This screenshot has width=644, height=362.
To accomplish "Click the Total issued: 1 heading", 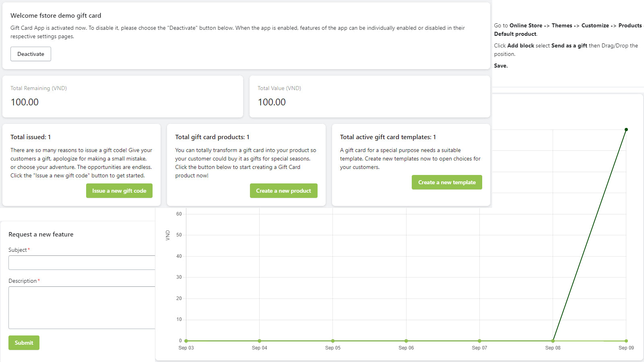I will point(31,137).
